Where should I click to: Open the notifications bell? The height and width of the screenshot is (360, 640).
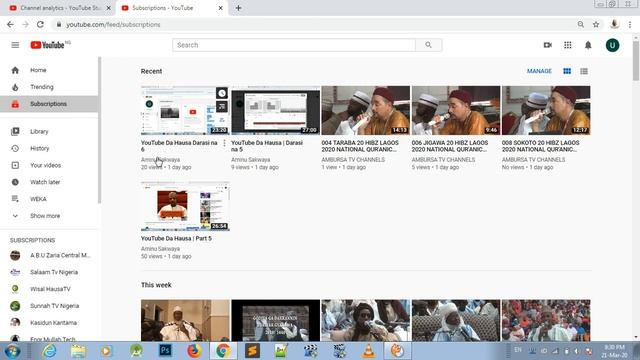tap(588, 45)
